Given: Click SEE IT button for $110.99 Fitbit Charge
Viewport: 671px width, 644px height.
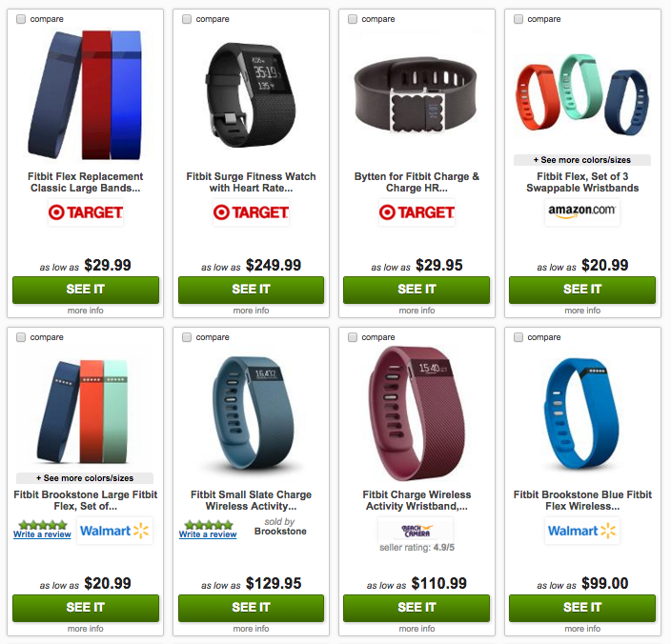Looking at the screenshot, I should (x=417, y=608).
